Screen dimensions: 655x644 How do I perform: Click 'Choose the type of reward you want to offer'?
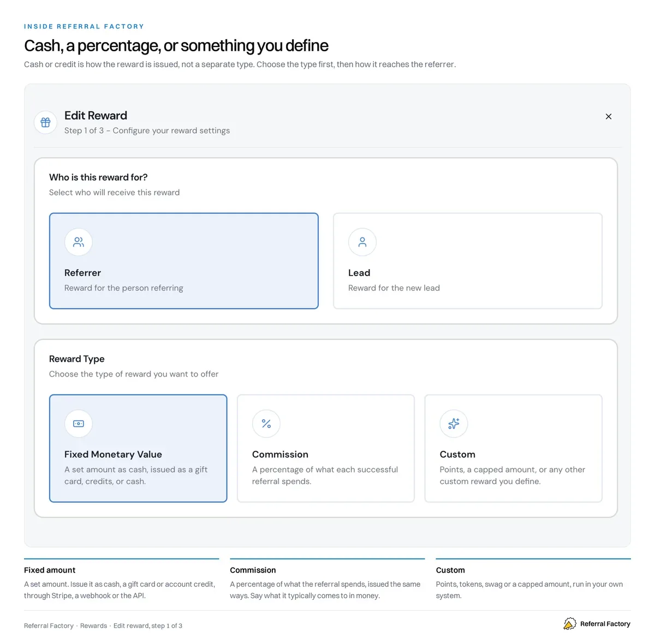[134, 374]
